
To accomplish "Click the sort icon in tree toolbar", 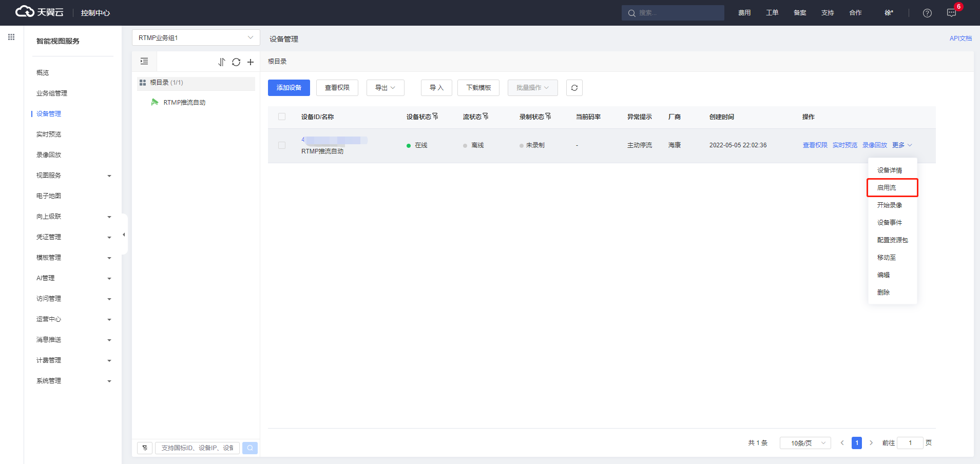I will (222, 62).
